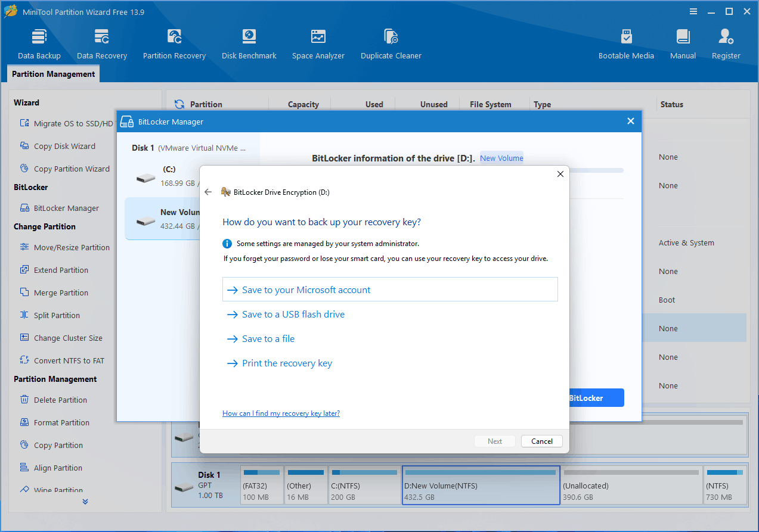Select FAT32 100 MB partition block
The image size is (759, 532).
click(x=262, y=484)
